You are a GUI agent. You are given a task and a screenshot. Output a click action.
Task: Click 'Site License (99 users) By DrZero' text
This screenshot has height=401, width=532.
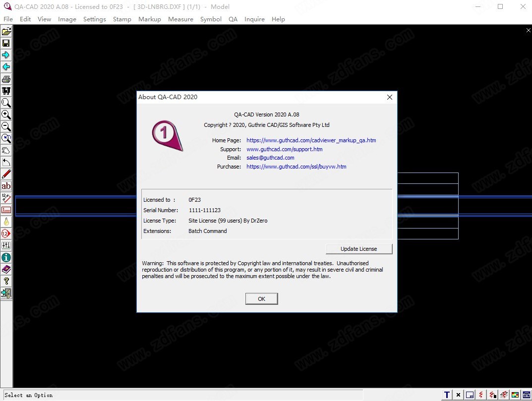(228, 221)
